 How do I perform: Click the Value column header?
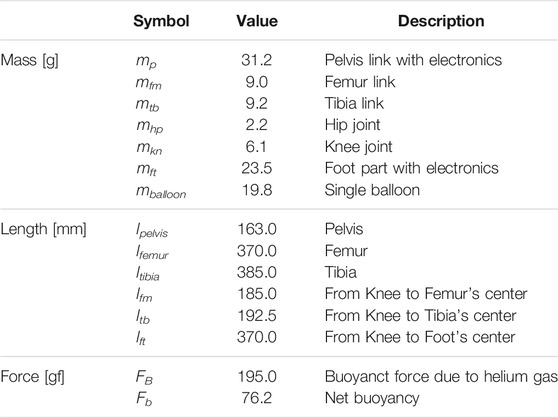[257, 21]
